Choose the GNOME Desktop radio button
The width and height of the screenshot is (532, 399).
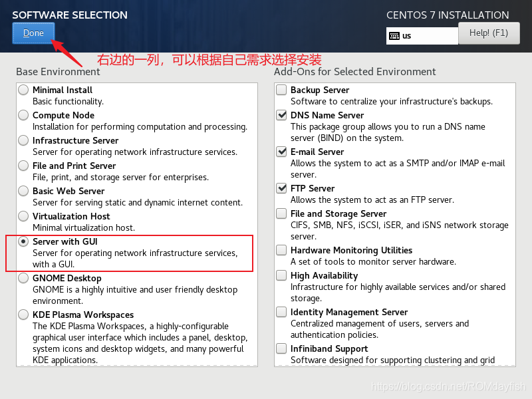(23, 278)
